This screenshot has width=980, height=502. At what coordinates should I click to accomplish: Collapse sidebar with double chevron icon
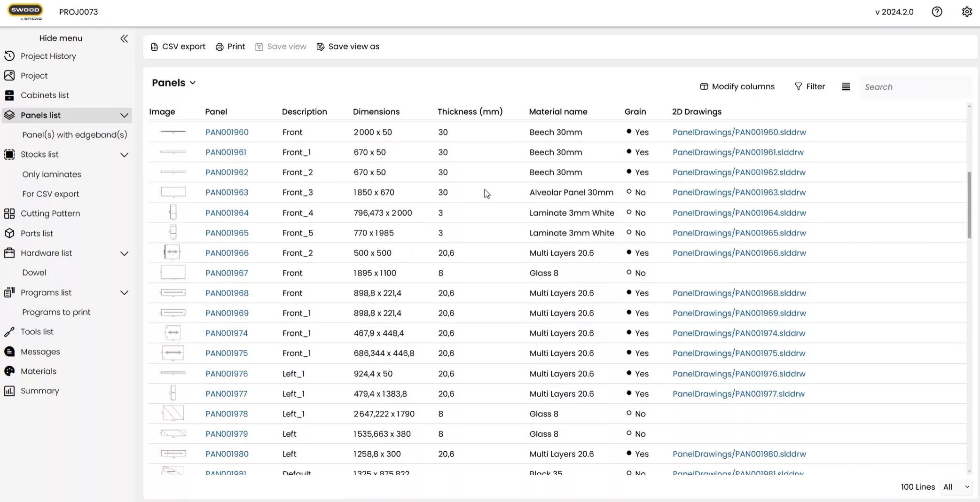[x=124, y=39]
